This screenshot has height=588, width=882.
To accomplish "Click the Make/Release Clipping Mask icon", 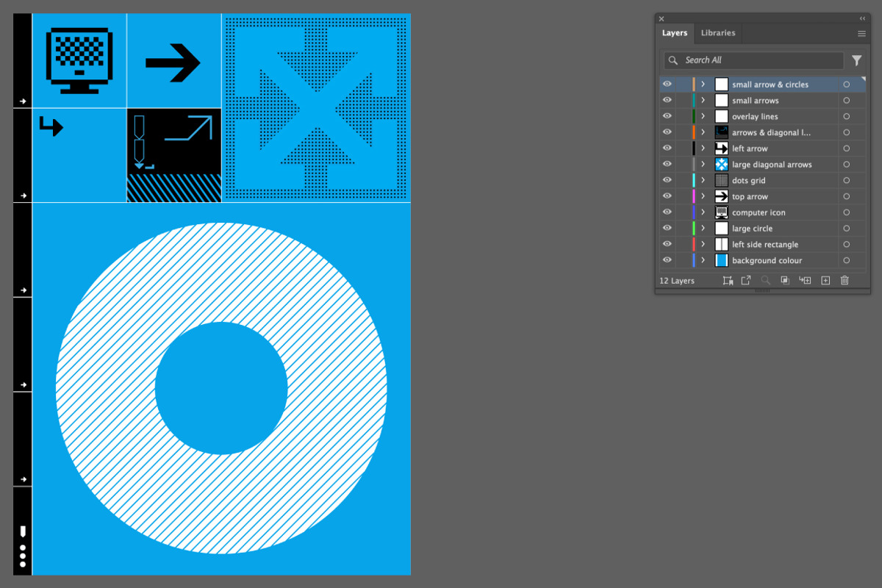I will click(x=784, y=281).
